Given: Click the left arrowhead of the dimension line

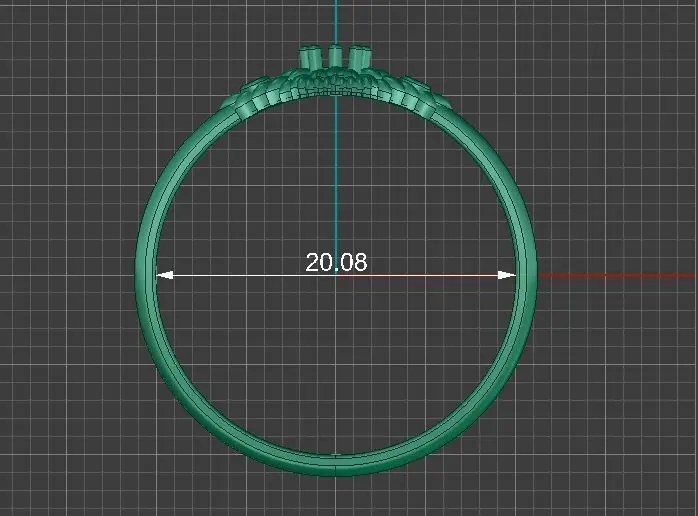Looking at the screenshot, I should (x=165, y=276).
